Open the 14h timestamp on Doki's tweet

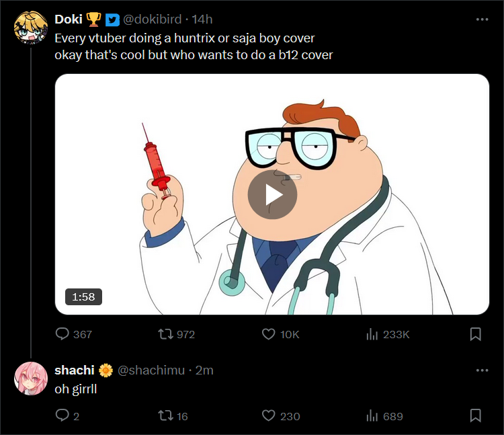(x=202, y=19)
